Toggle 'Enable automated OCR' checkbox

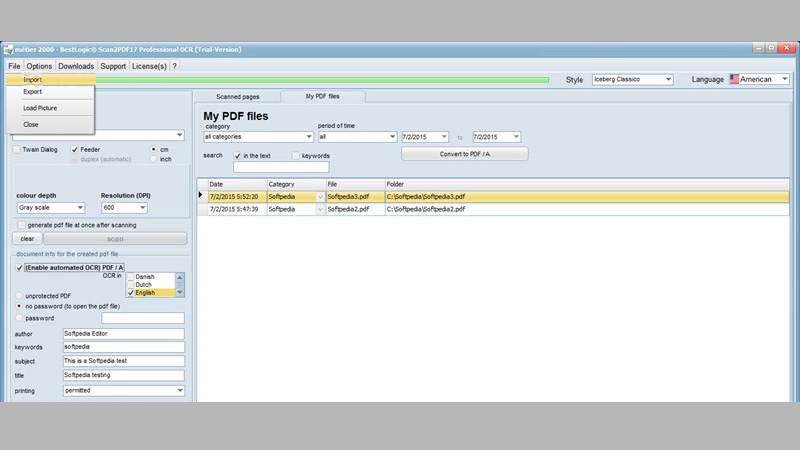click(x=18, y=267)
